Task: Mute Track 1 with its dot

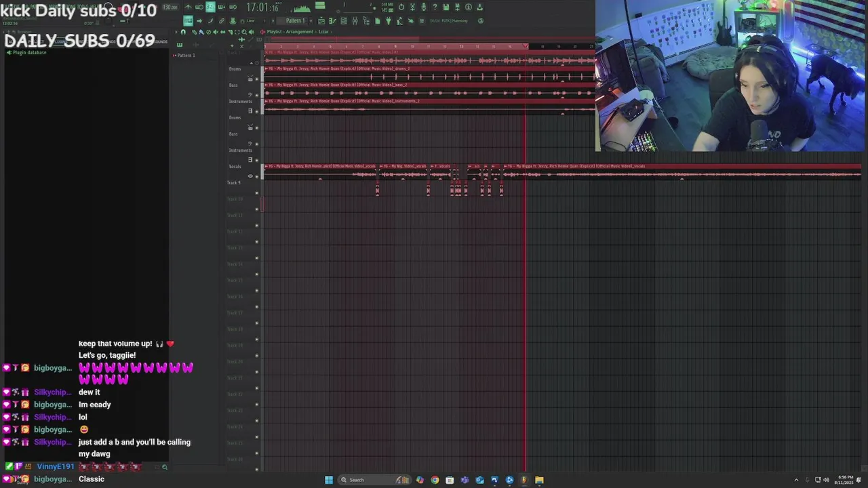Action: click(x=257, y=63)
